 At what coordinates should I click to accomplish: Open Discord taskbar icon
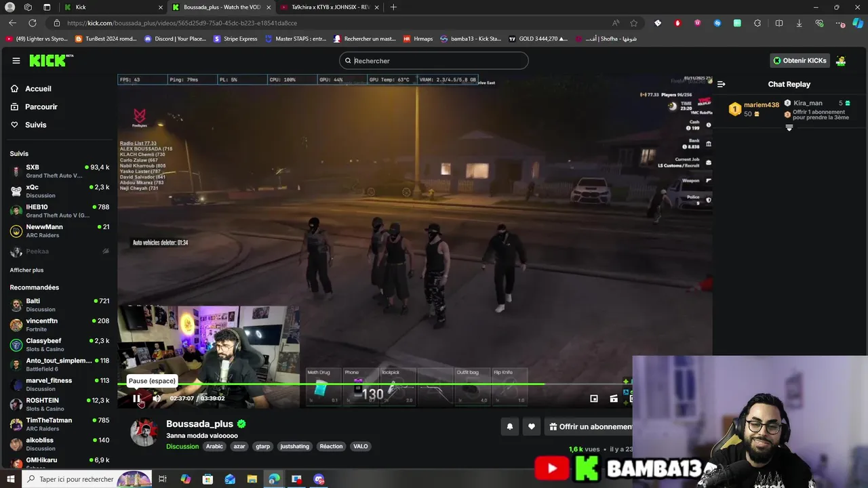click(x=319, y=479)
